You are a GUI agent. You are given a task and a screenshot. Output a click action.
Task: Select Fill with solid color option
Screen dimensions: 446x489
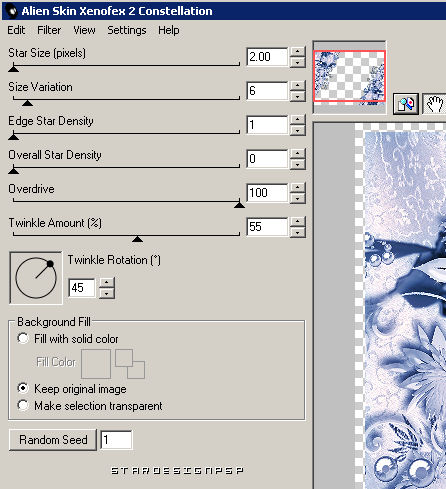68,339
